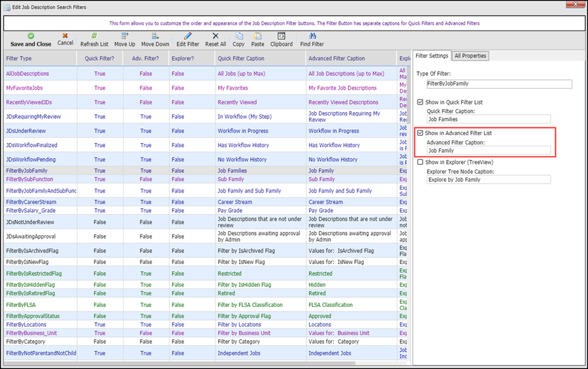Click the Find Filter icon
The image size is (588, 369).
click(x=312, y=36)
